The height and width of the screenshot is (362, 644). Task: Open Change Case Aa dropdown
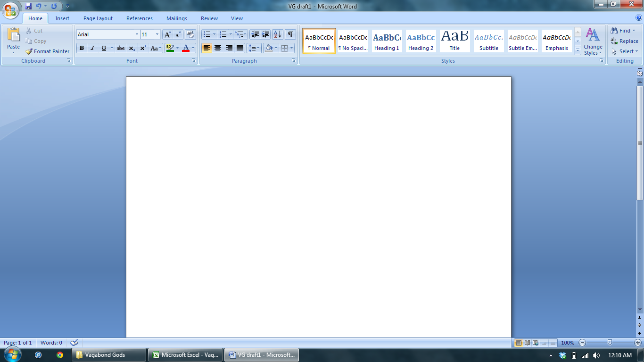pyautogui.click(x=156, y=48)
